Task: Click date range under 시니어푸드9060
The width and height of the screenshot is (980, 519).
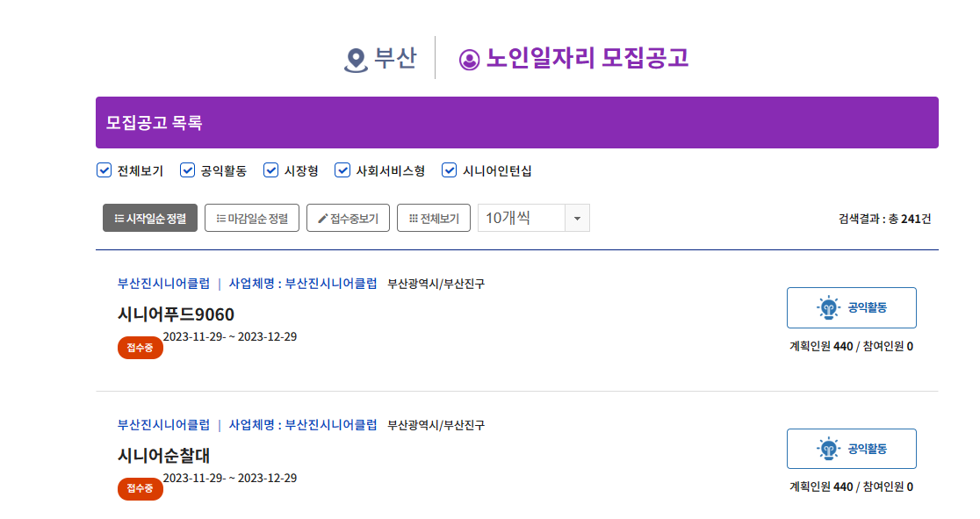Action: (230, 336)
